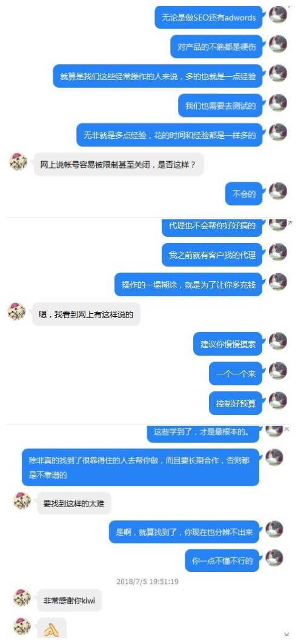Click the avatar beside '要找到这样的太难' message
The height and width of the screenshot is (644, 298).
click(22, 500)
